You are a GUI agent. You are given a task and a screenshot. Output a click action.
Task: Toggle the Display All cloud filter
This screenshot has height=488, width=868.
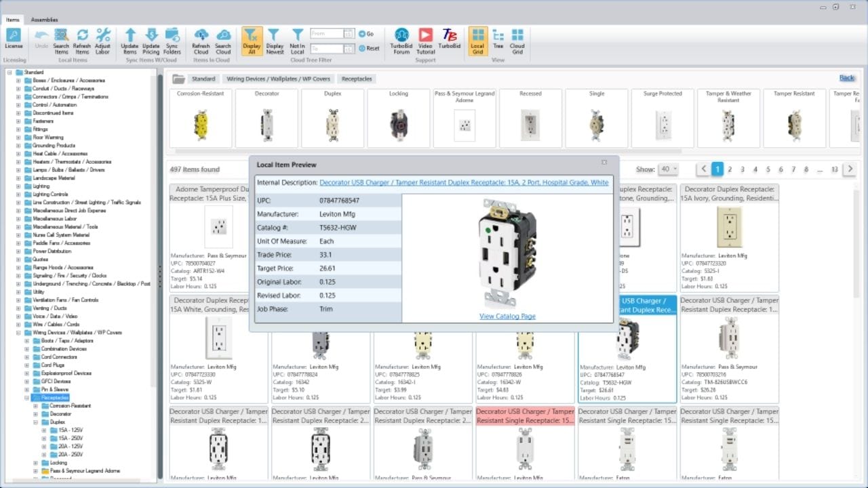[x=252, y=41]
